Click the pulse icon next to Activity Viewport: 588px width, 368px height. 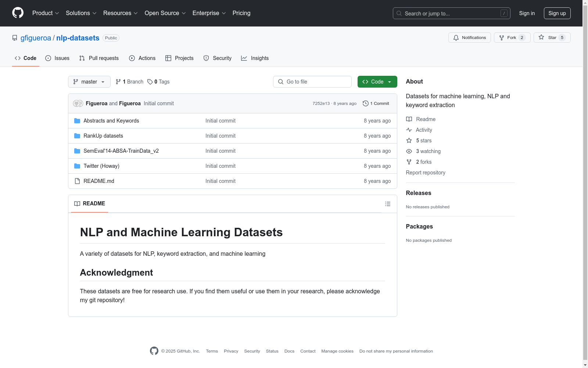tap(409, 130)
